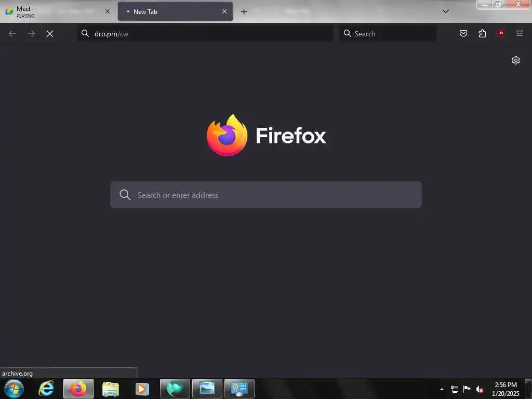
Task: Open Windows Explorer folder from taskbar
Action: pos(111,389)
